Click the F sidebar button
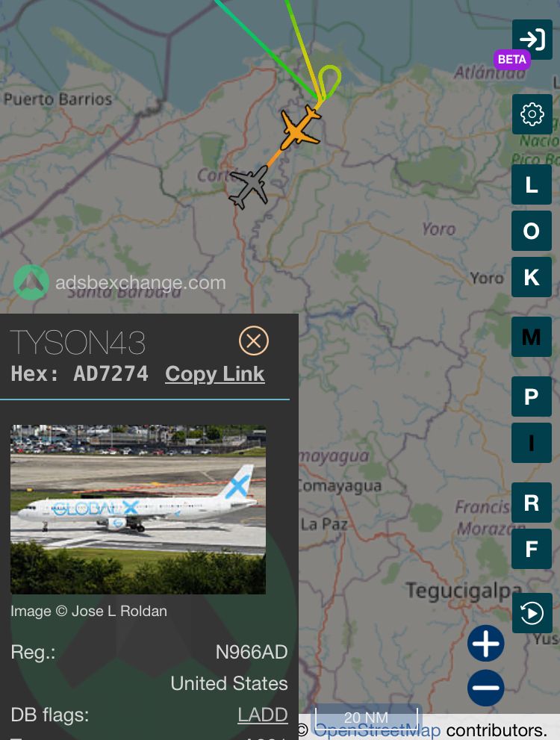 (532, 549)
